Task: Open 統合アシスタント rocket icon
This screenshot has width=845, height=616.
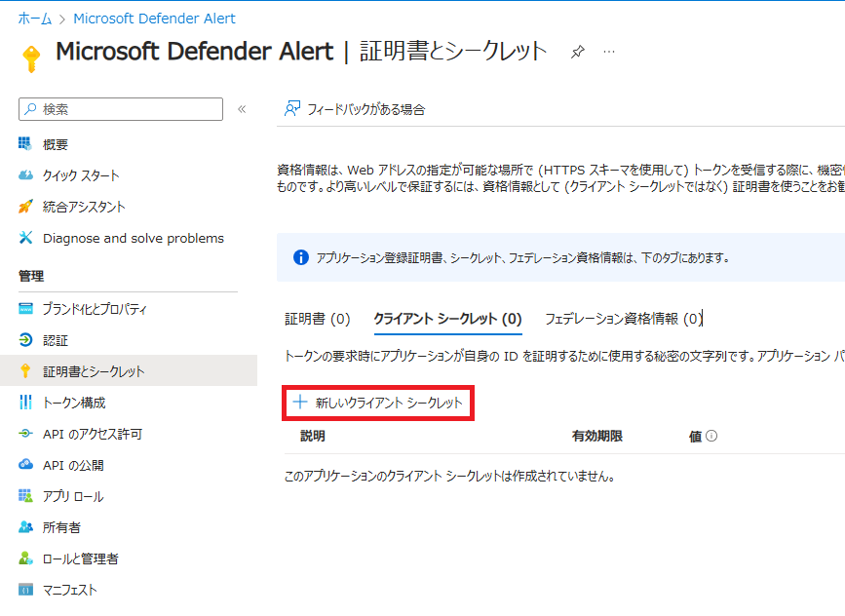Action: pos(25,207)
